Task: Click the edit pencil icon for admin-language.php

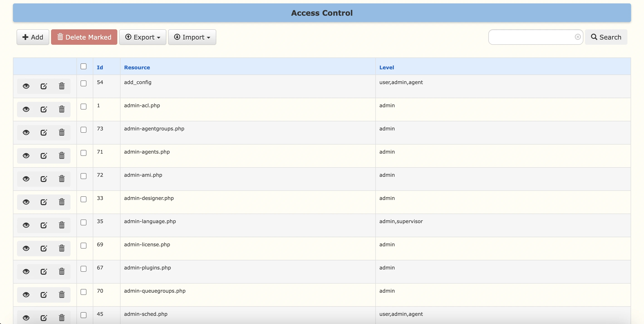Action: coord(44,225)
